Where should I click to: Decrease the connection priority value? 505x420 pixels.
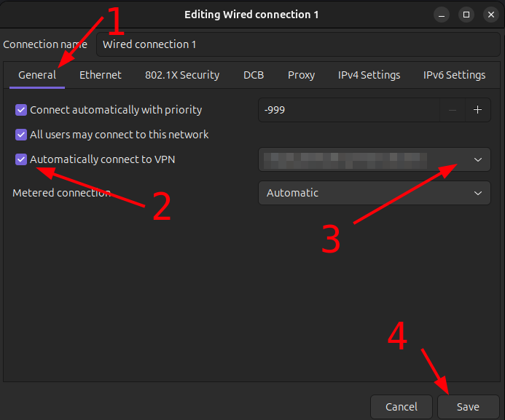(x=453, y=110)
